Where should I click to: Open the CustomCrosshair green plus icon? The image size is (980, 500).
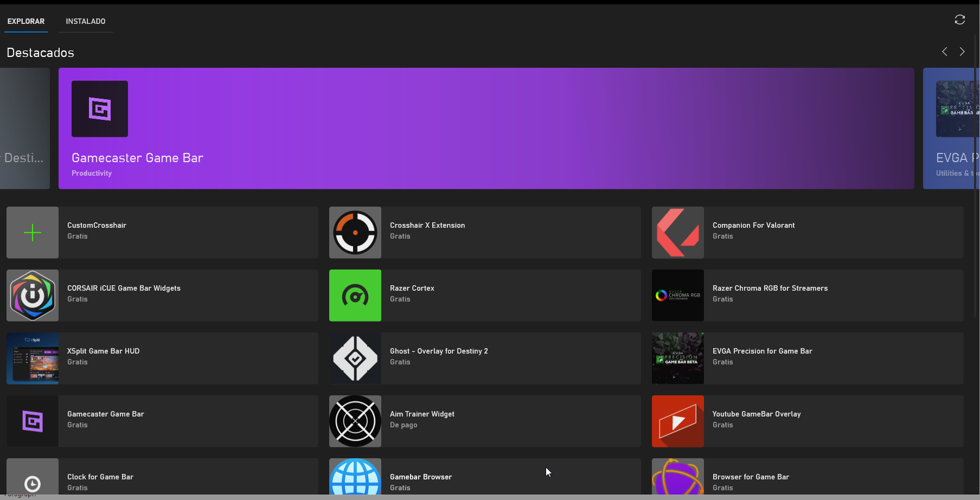tap(33, 233)
